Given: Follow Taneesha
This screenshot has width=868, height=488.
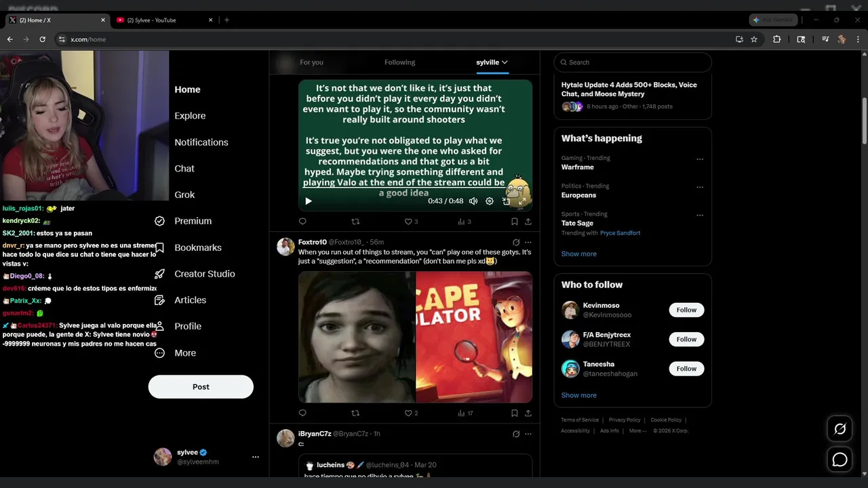Looking at the screenshot, I should [686, 369].
